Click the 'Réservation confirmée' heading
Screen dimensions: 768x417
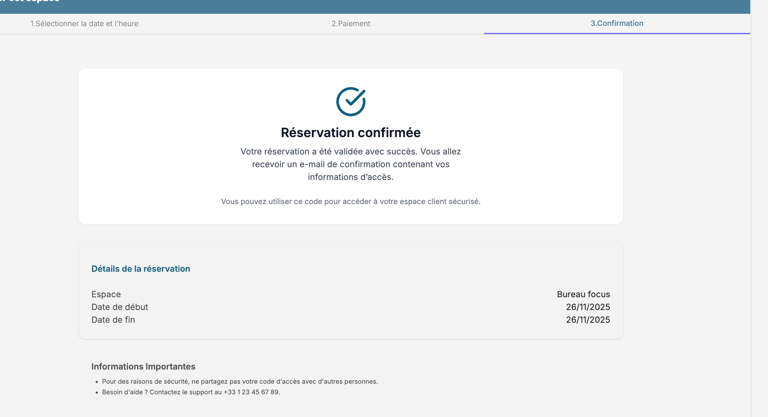[x=351, y=132]
